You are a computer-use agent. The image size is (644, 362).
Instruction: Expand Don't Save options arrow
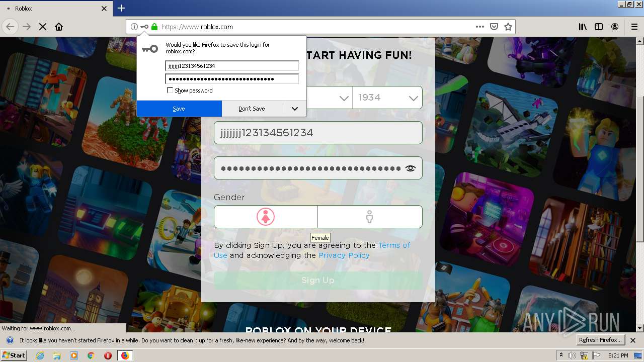click(x=295, y=109)
